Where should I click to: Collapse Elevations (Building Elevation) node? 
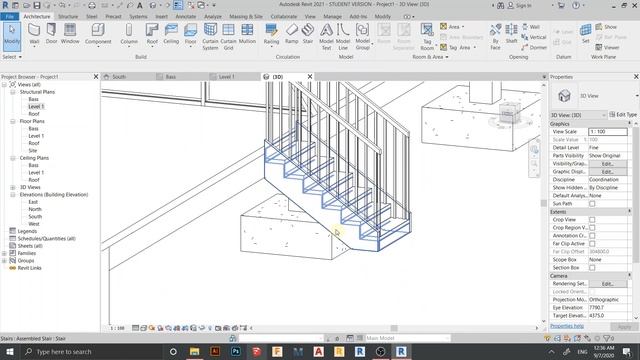click(x=13, y=195)
